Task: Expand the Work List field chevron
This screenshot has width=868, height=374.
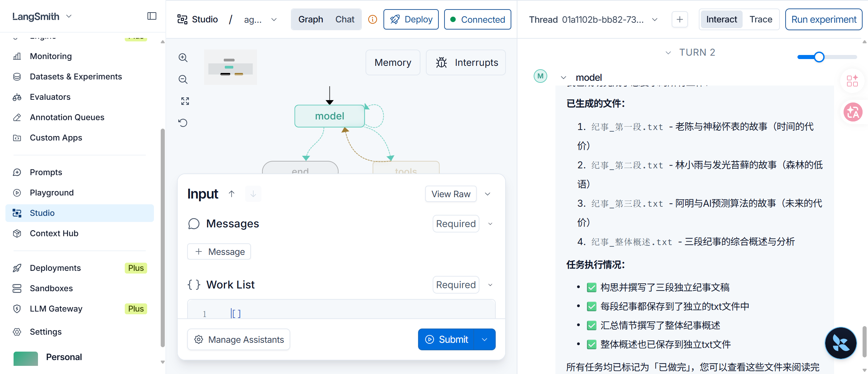Action: [490, 285]
